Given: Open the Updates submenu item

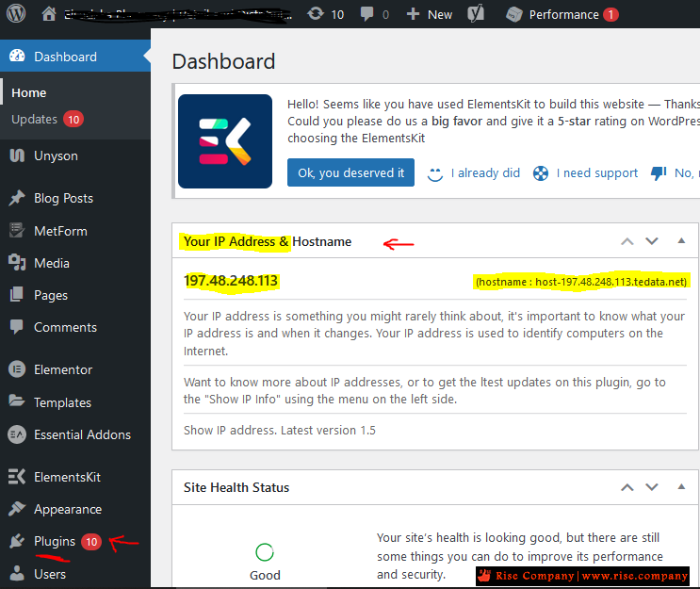Looking at the screenshot, I should pos(35,119).
